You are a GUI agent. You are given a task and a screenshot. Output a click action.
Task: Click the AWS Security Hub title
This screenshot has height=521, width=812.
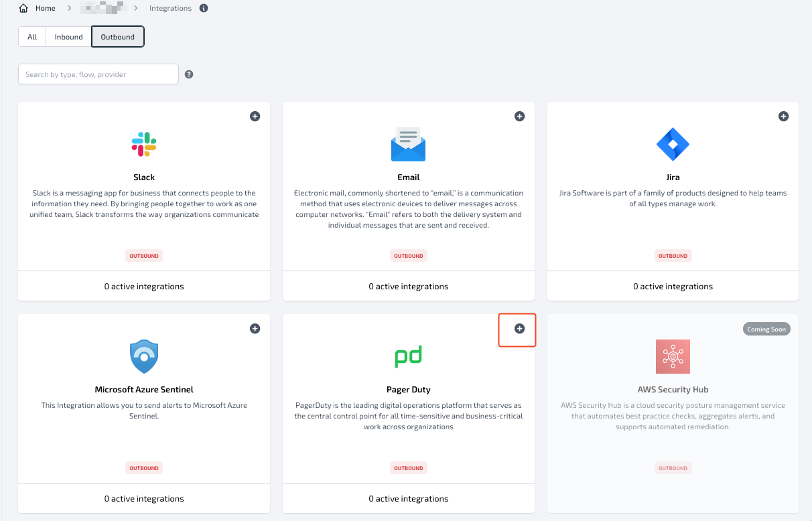[673, 390]
